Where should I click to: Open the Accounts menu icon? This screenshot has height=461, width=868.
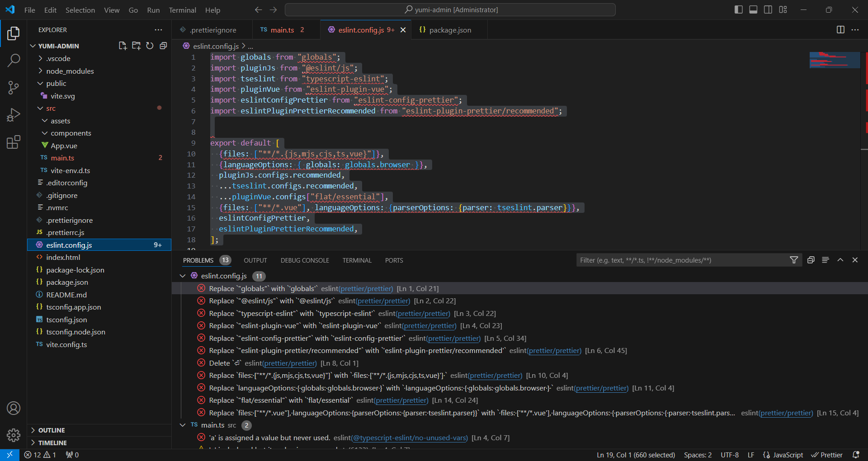[x=14, y=408]
